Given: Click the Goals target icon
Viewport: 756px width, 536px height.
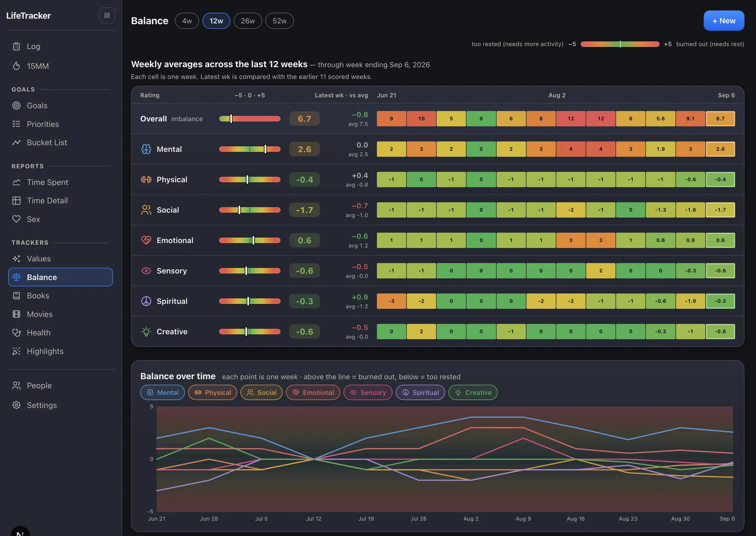Looking at the screenshot, I should coord(16,105).
